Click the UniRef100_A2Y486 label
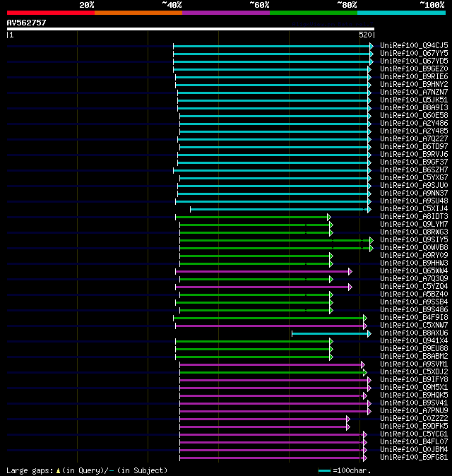452x476 pixels. (x=414, y=124)
